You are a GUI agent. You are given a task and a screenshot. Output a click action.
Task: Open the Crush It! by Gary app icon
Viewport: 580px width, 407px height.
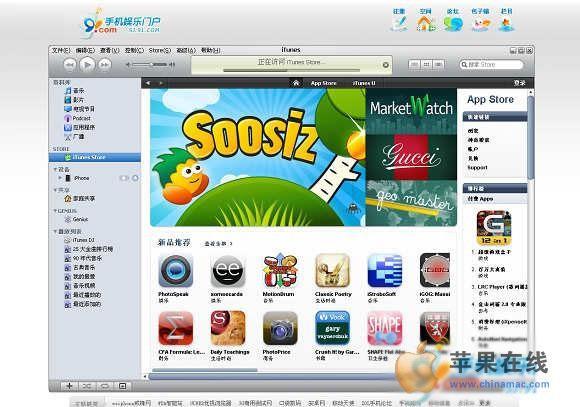click(x=333, y=329)
